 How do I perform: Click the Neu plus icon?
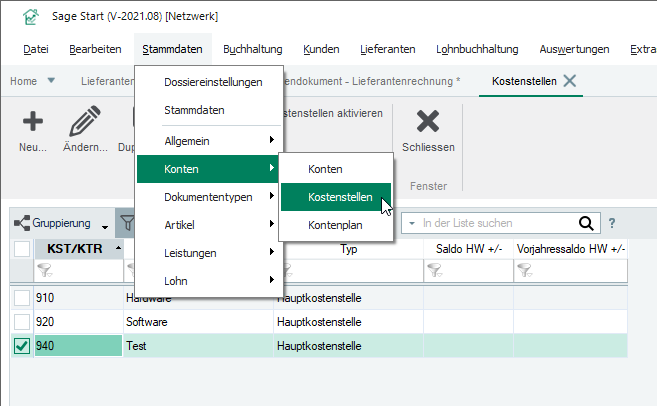(x=33, y=122)
